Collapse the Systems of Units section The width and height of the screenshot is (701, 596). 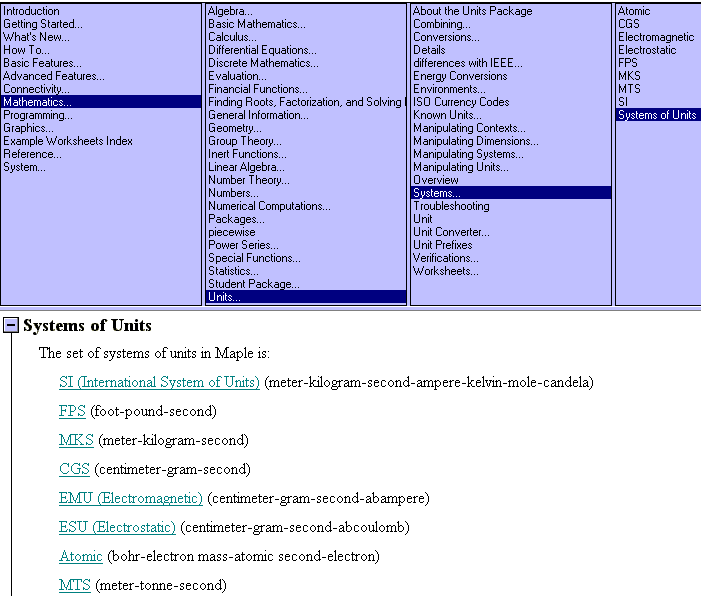tap(11, 325)
